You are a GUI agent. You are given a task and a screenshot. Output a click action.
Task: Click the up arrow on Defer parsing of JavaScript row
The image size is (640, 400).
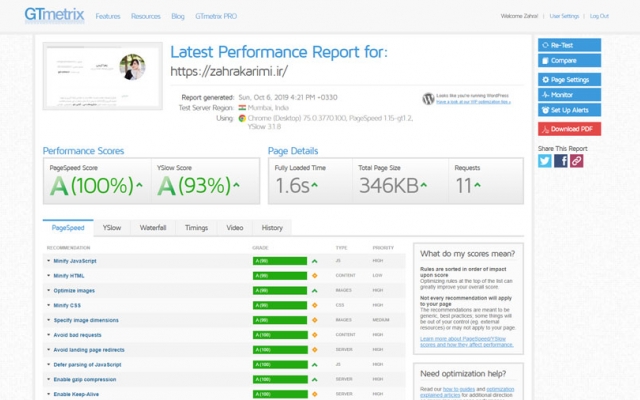click(315, 365)
